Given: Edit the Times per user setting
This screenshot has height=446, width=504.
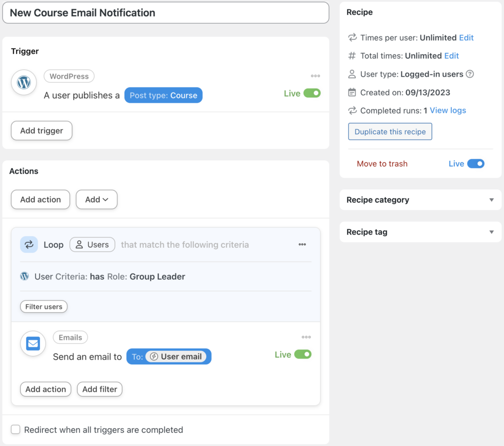Looking at the screenshot, I should coord(466,38).
